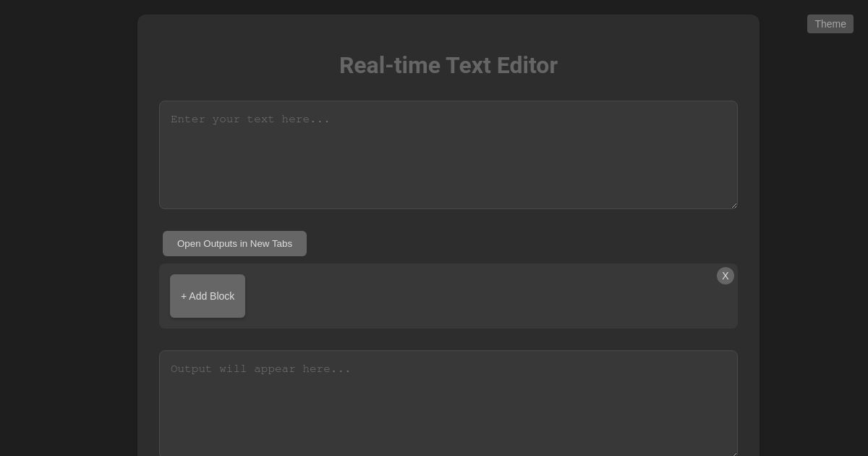This screenshot has height=456, width=868.
Task: Toggle the Theme switcher in the corner
Action: pos(830,24)
